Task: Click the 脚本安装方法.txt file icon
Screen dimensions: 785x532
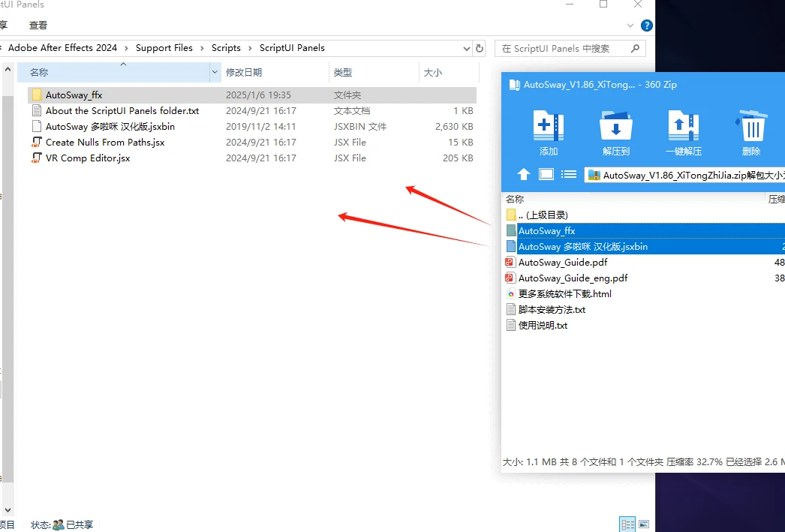Action: click(x=510, y=310)
